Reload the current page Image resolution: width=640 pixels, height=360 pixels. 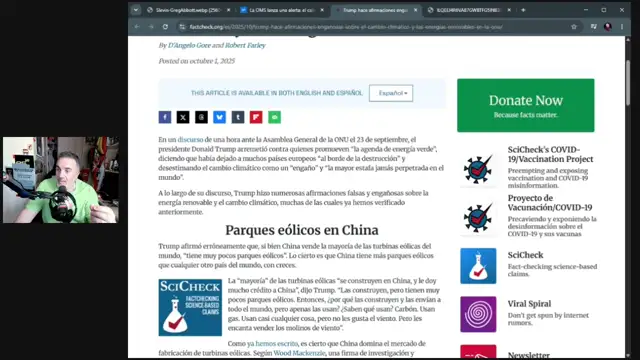pyautogui.click(x=165, y=27)
